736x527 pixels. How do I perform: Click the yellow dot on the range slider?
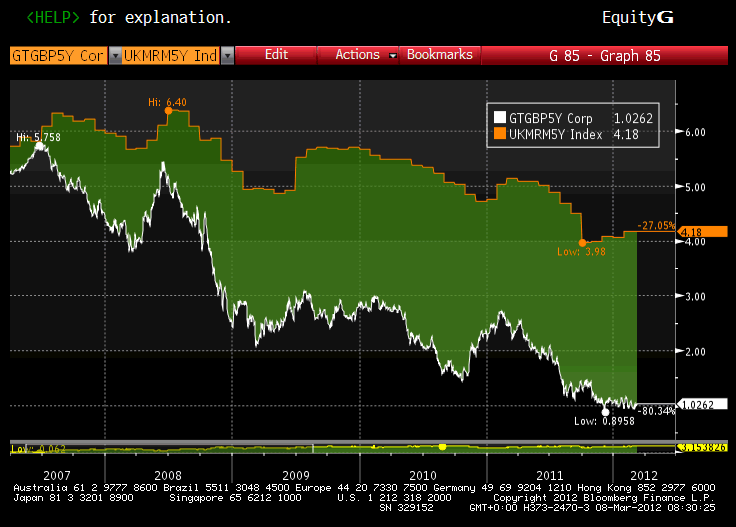click(442, 446)
